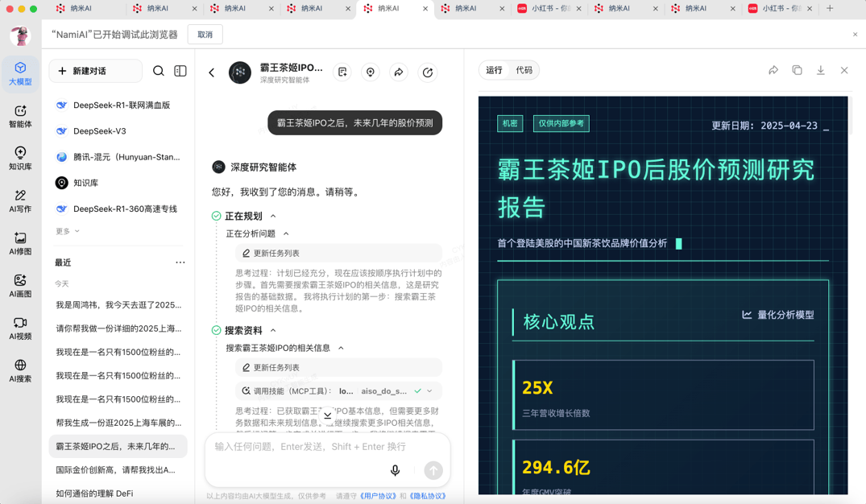Click the share icon in the chat header

pyautogui.click(x=399, y=72)
